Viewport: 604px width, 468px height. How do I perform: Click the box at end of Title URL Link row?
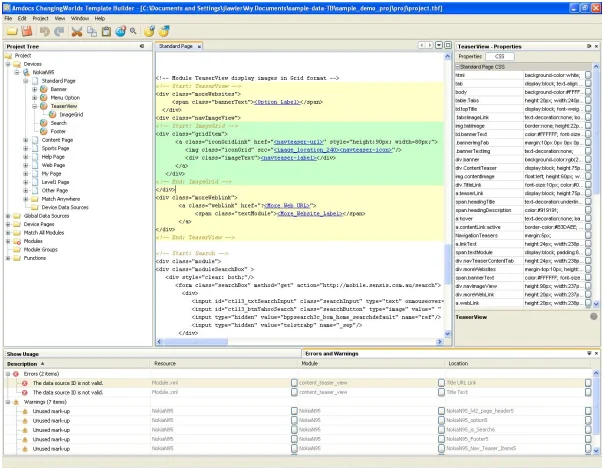tap(588, 383)
